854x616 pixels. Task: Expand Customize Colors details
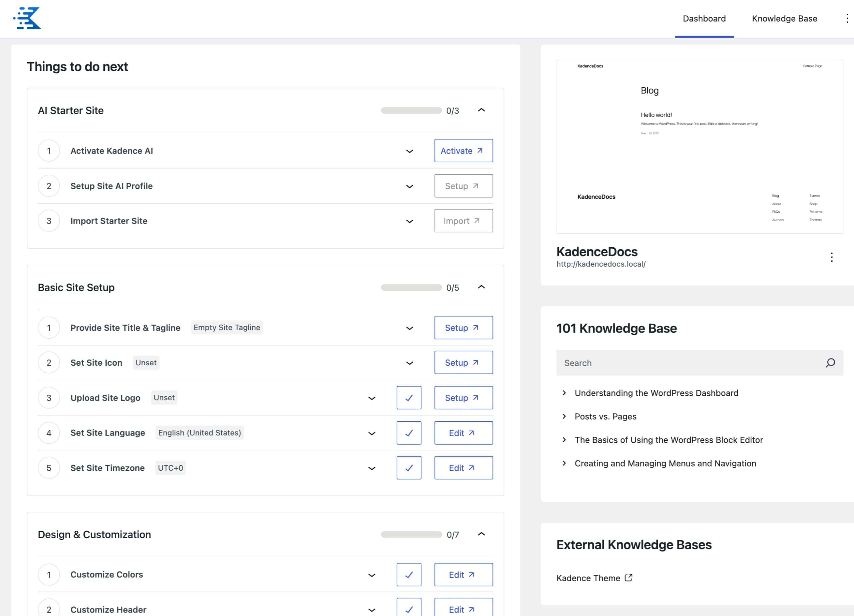(372, 575)
